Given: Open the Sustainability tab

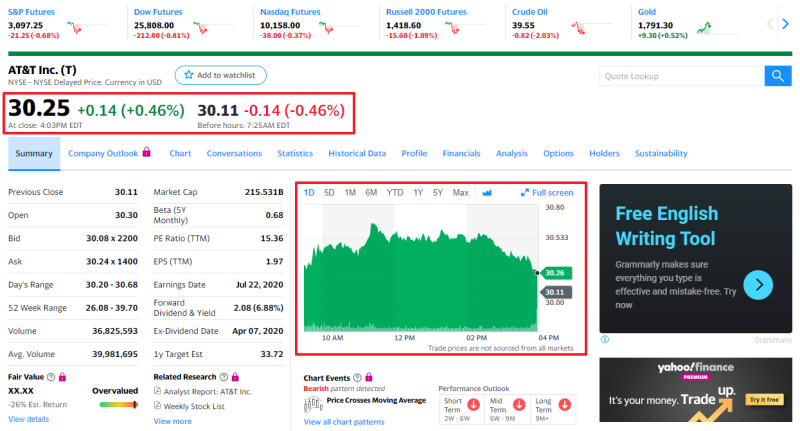Looking at the screenshot, I should tap(661, 154).
